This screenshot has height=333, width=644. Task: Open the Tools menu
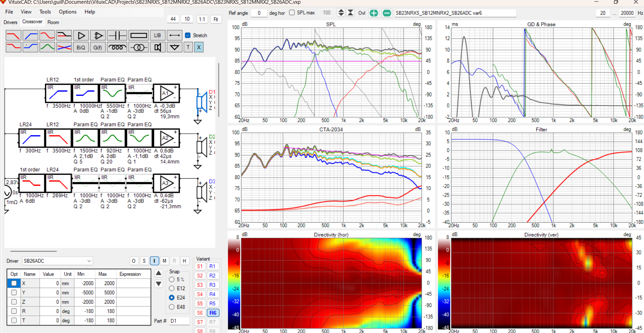tap(45, 12)
